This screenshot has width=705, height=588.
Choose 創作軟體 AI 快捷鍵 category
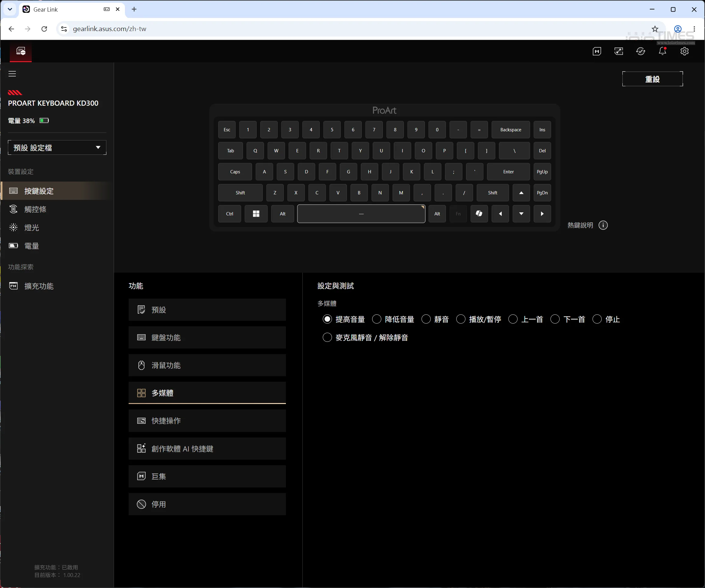pyautogui.click(x=207, y=449)
